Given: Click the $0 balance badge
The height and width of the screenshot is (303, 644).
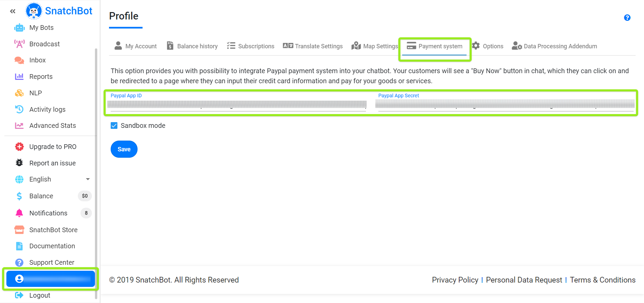Looking at the screenshot, I should pos(85,196).
